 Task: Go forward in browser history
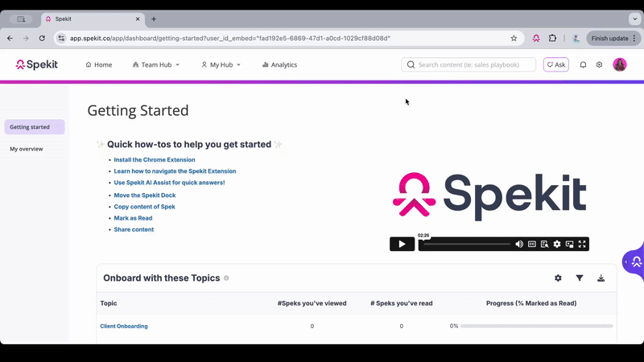click(26, 38)
